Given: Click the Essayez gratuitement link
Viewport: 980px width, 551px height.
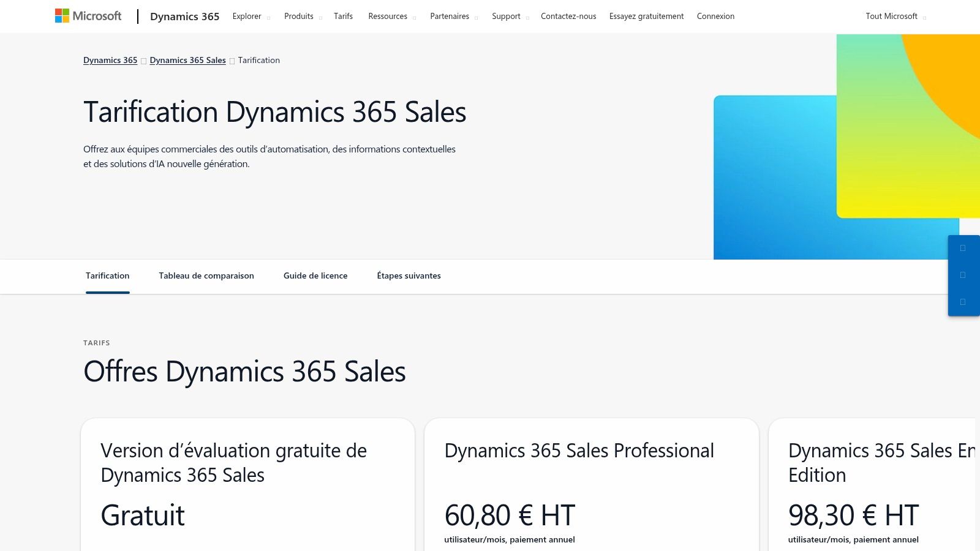Looking at the screenshot, I should point(646,17).
